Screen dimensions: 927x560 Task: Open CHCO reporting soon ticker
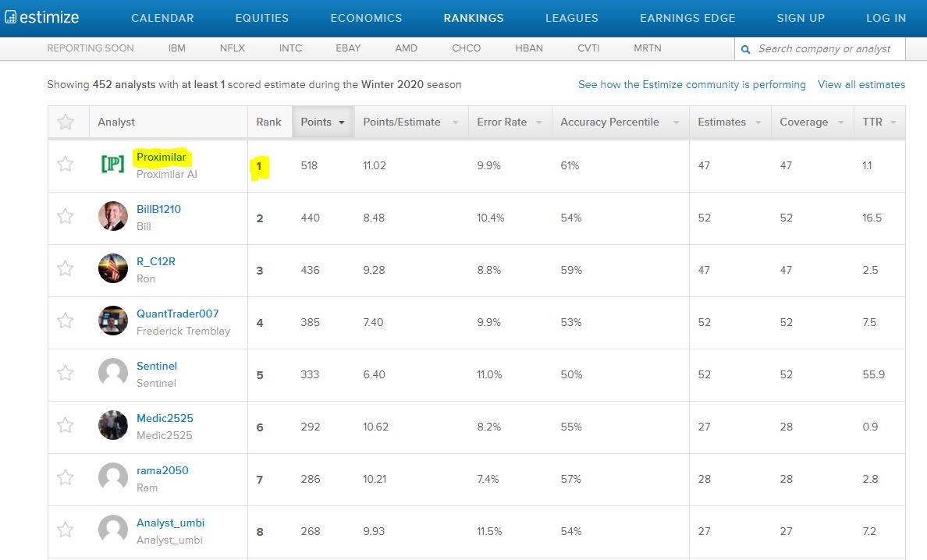coord(467,48)
